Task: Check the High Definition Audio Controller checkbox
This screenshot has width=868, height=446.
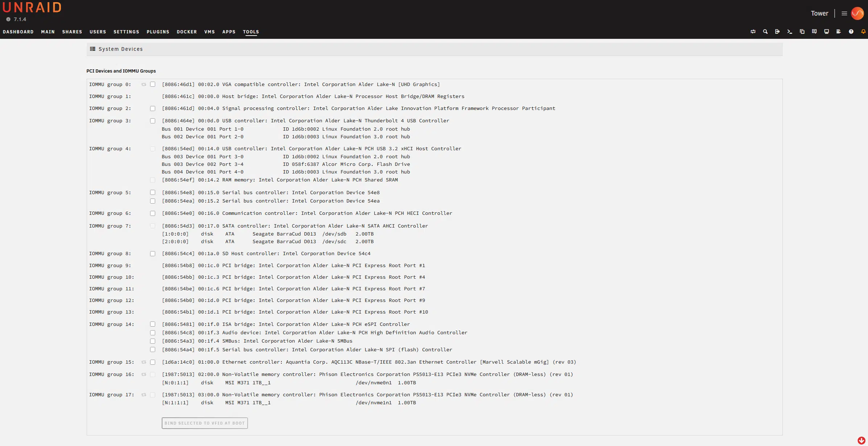Action: [x=153, y=333]
